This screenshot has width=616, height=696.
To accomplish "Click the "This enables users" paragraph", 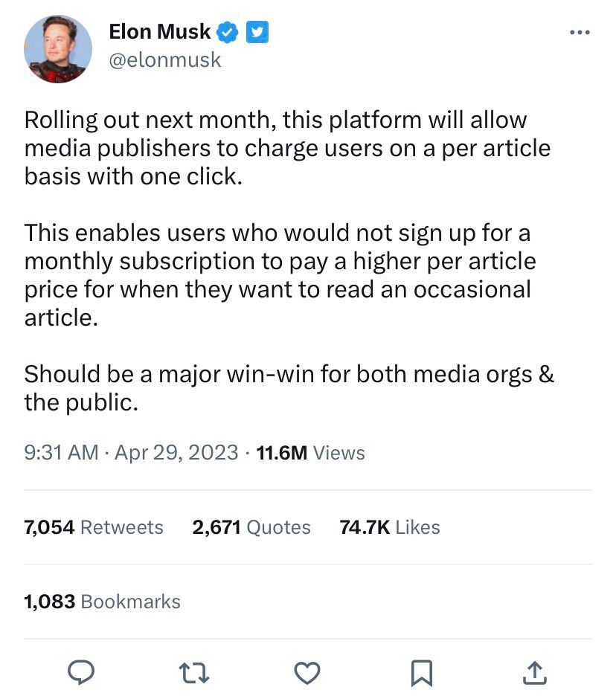I will point(280,275).
